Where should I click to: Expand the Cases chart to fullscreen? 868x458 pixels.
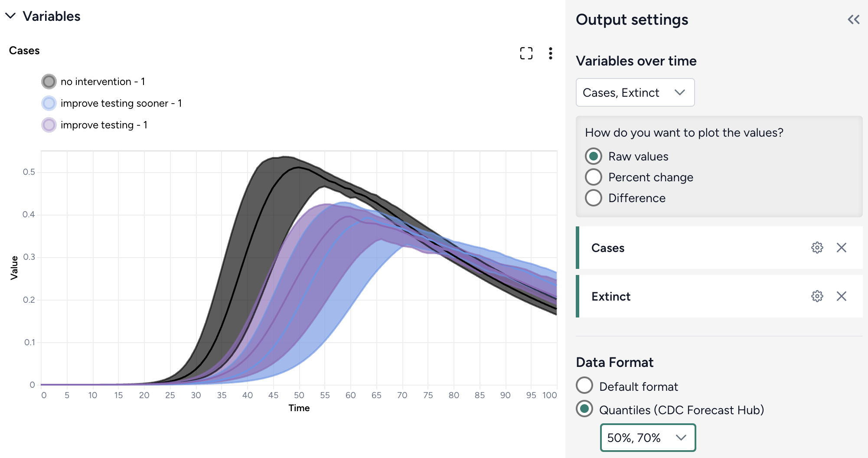[526, 53]
